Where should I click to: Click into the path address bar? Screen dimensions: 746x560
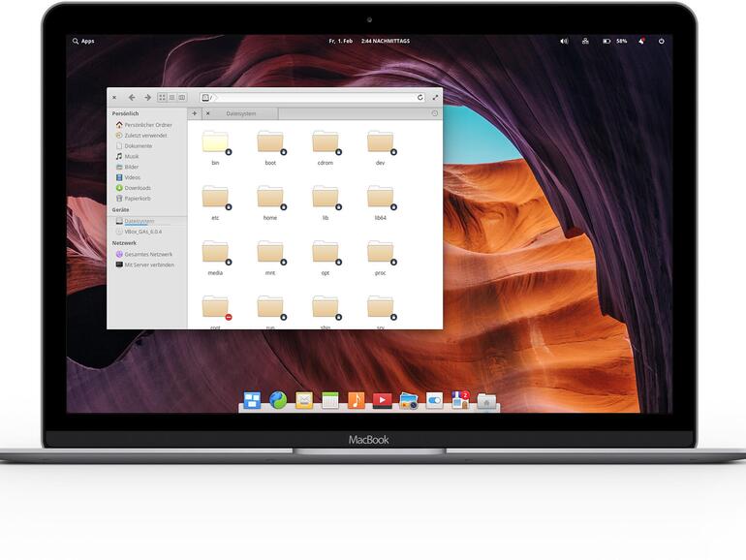coord(314,98)
